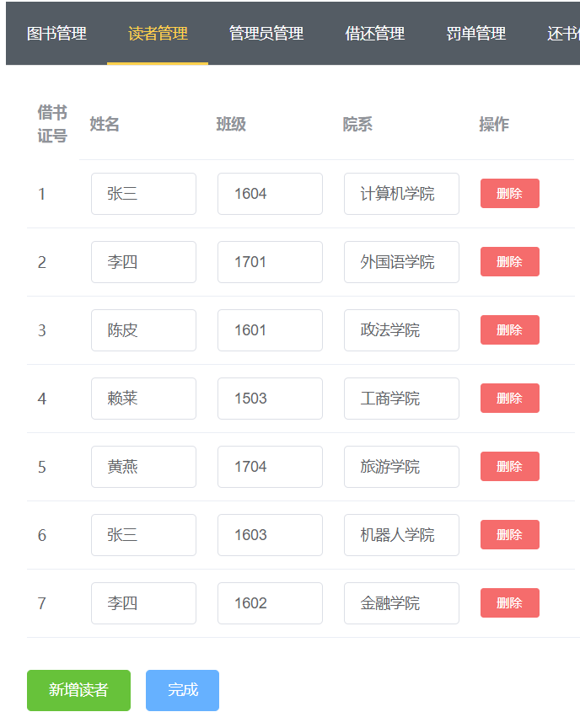
Task: Switch to 管理员管理 tab
Action: (x=266, y=34)
